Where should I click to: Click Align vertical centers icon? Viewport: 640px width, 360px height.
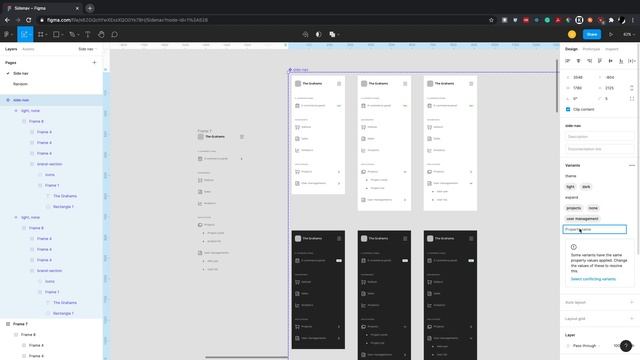coord(610,61)
